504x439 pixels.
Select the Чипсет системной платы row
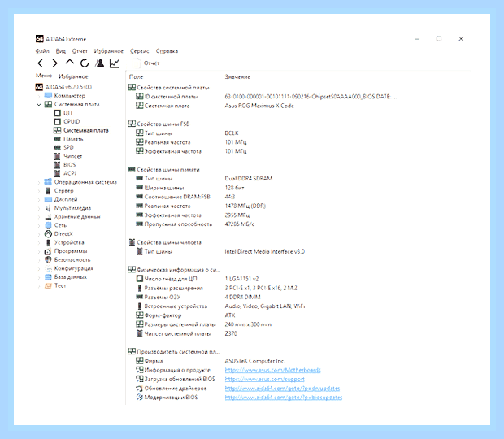click(x=186, y=333)
